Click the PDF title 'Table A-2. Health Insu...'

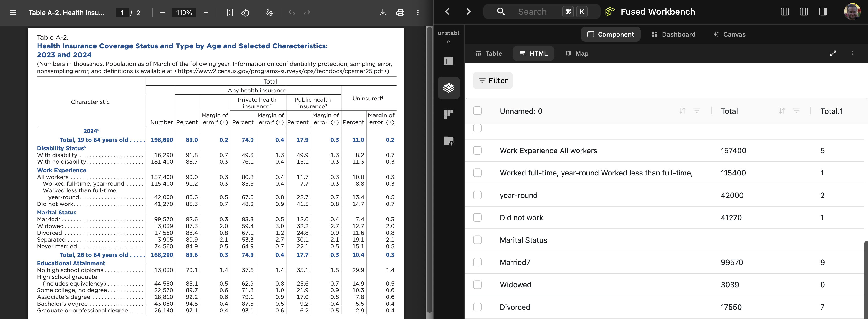point(66,13)
